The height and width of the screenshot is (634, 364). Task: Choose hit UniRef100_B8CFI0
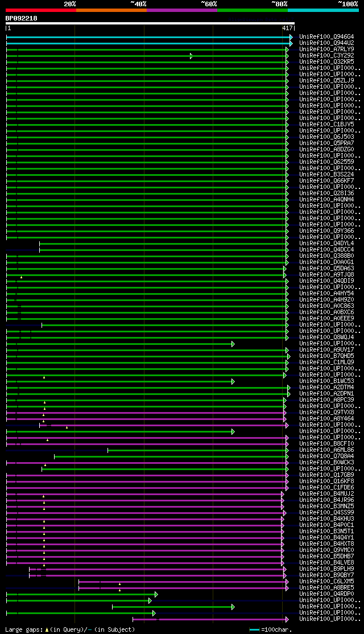click(x=327, y=443)
